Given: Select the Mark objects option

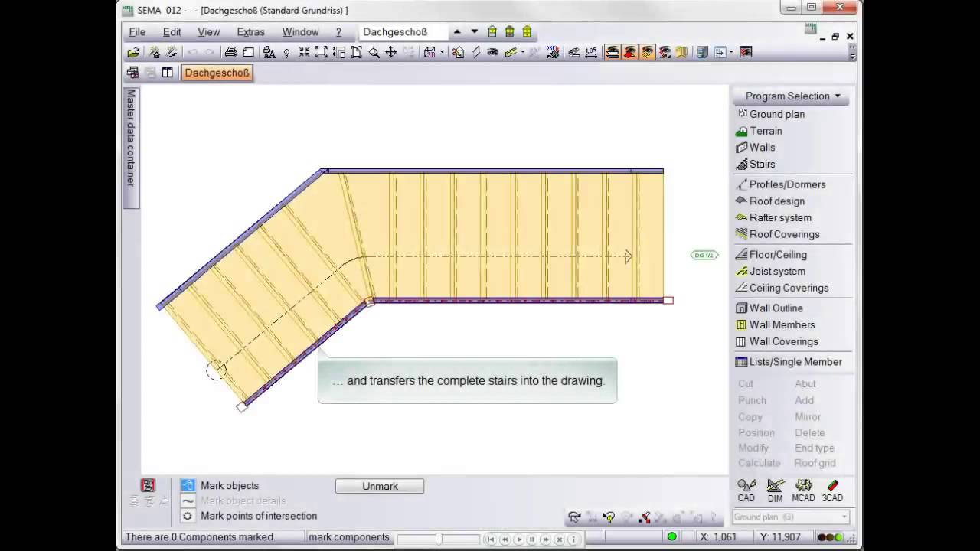Looking at the screenshot, I should 230,485.
